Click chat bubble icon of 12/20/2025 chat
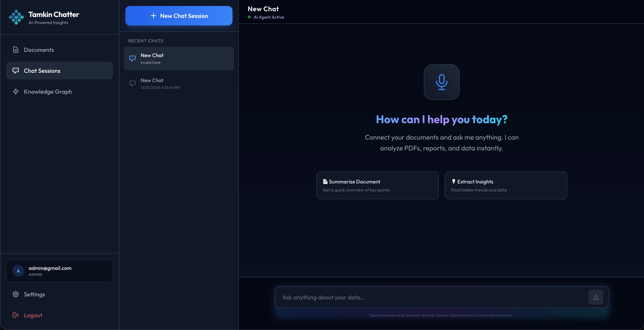Image resolution: width=644 pixels, height=330 pixels. pyautogui.click(x=132, y=83)
